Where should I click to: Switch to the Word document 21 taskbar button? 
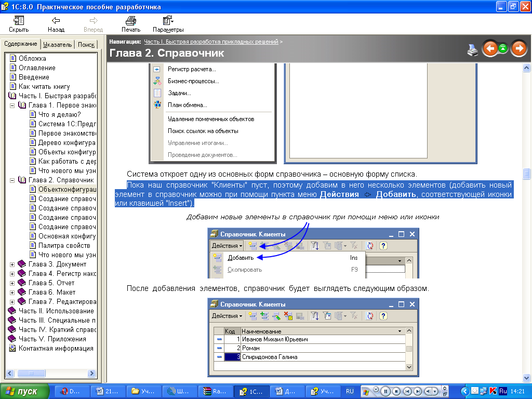click(108, 392)
